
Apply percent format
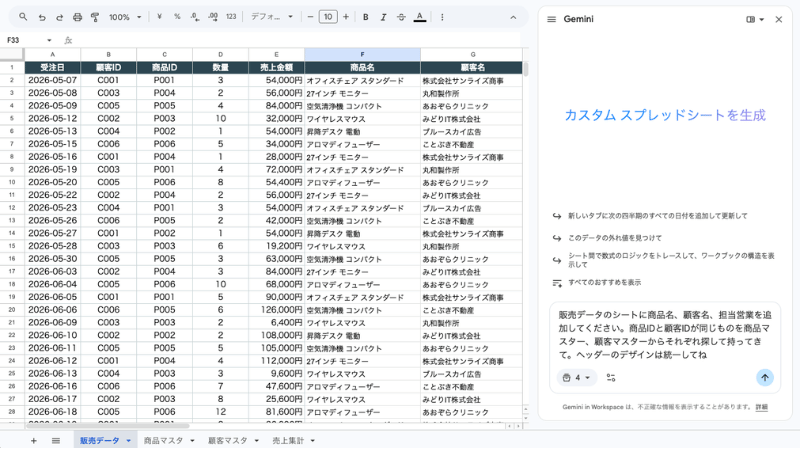(177, 17)
